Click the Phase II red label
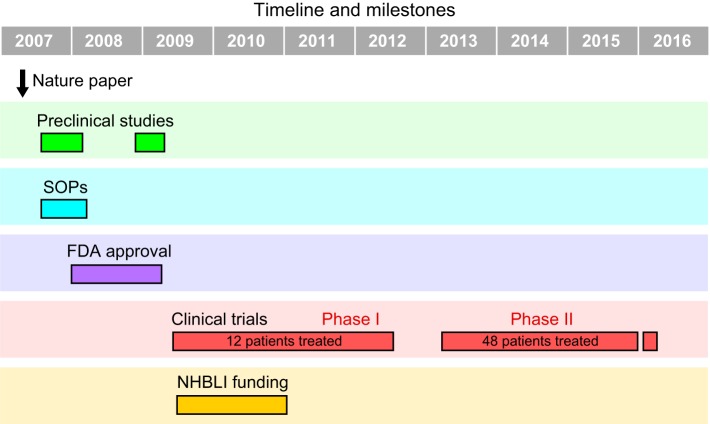Viewport: 710px width, 424px height. tap(542, 319)
